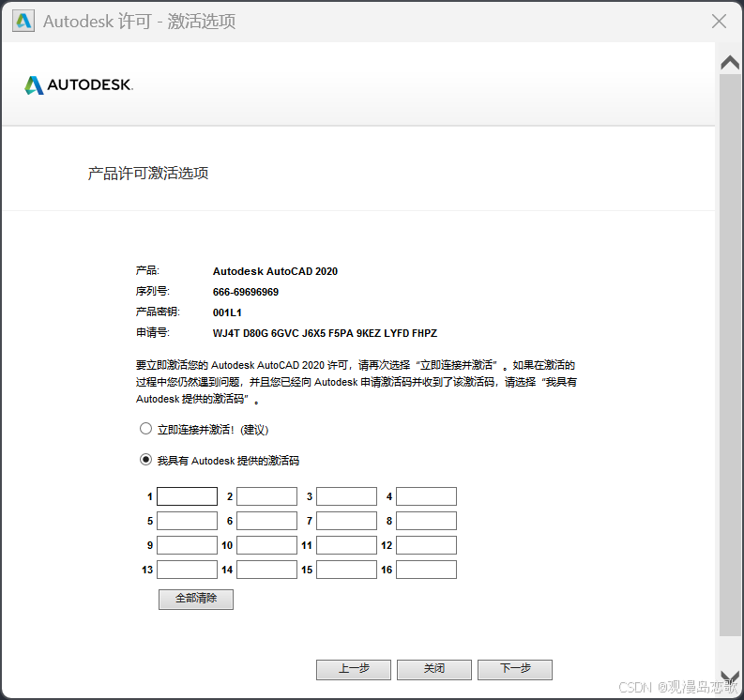The image size is (744, 700).
Task: Focus activation code field 7
Action: pos(346,521)
